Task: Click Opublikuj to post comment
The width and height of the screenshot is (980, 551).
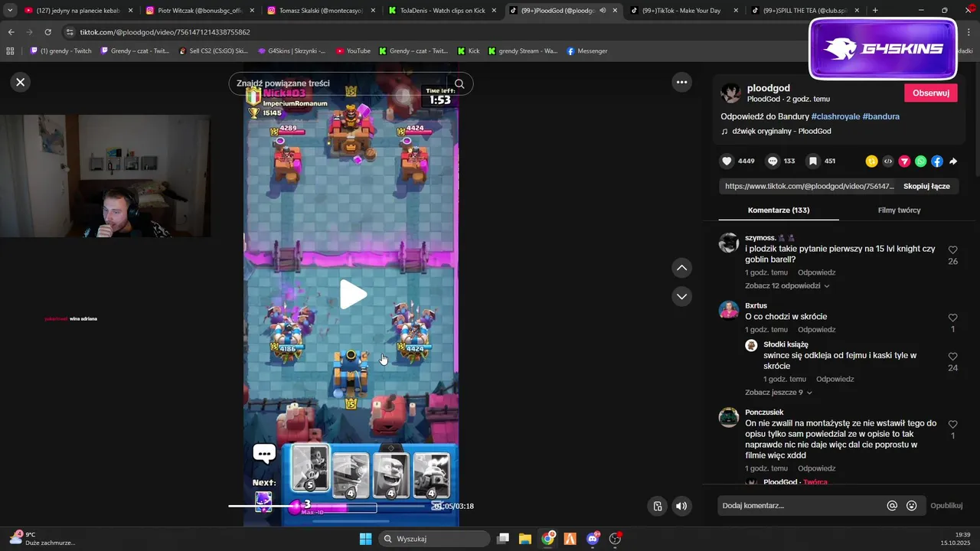Action: pyautogui.click(x=946, y=505)
